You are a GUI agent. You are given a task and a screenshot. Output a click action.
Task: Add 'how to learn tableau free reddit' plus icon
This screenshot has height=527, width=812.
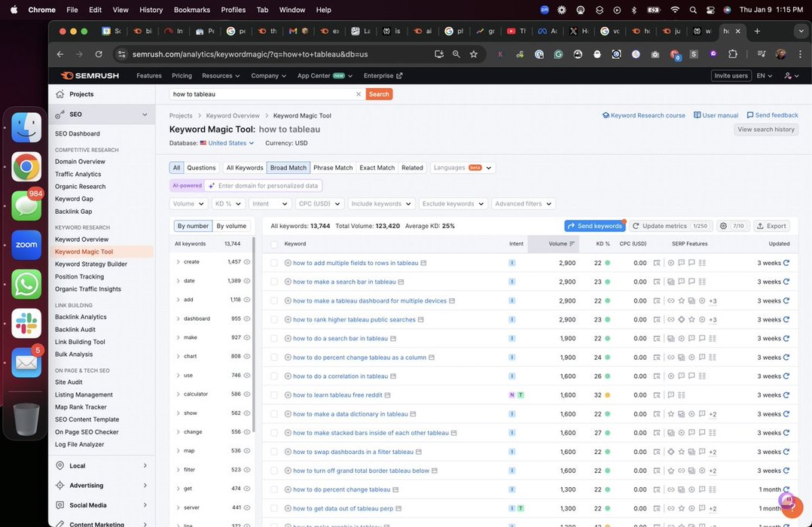pos(288,395)
